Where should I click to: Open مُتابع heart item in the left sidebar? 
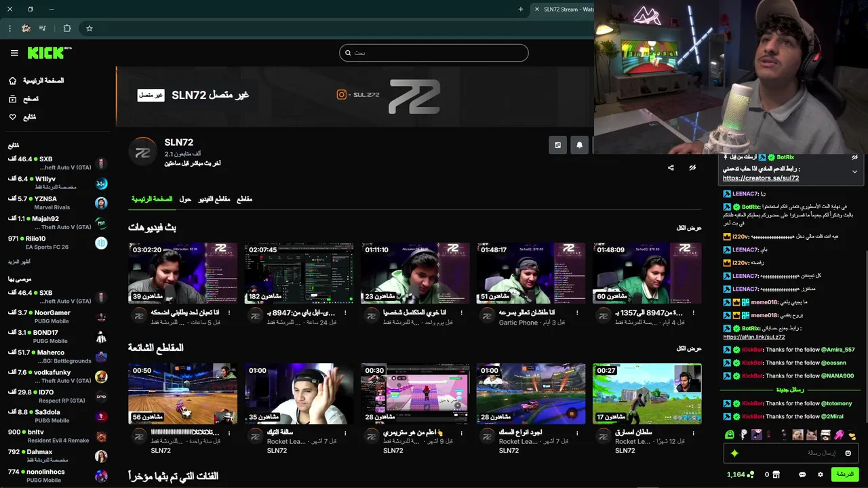coord(22,117)
